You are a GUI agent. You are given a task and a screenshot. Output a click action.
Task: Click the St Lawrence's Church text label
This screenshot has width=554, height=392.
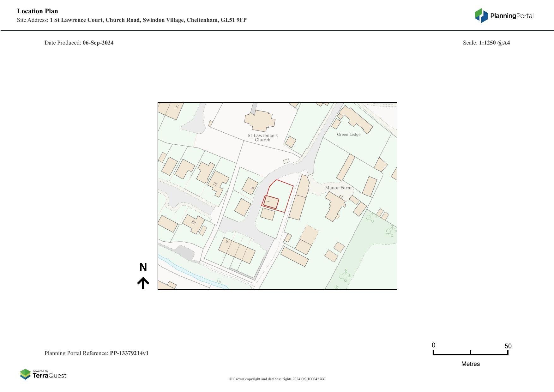click(x=262, y=138)
